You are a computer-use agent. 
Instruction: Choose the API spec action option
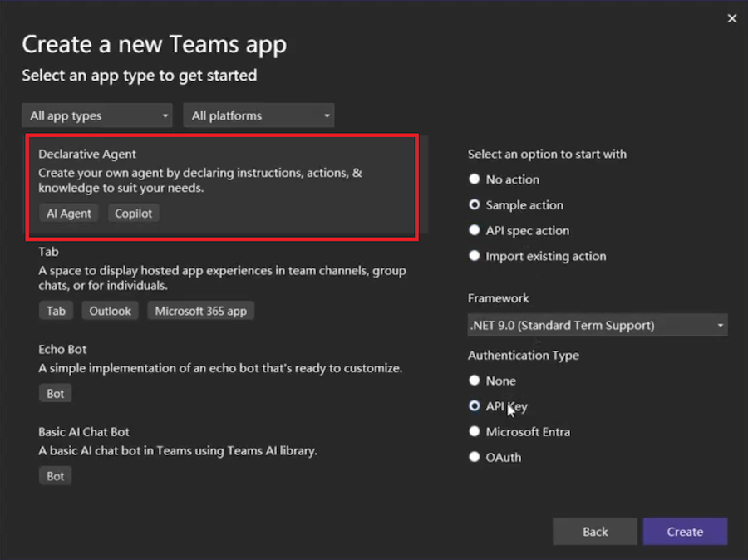(x=475, y=230)
